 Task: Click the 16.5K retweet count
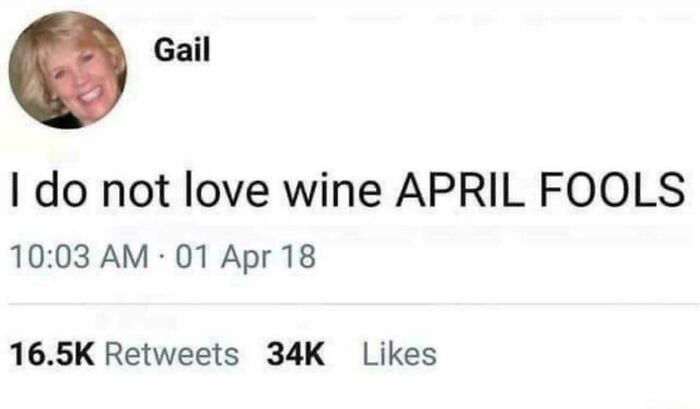[52, 354]
